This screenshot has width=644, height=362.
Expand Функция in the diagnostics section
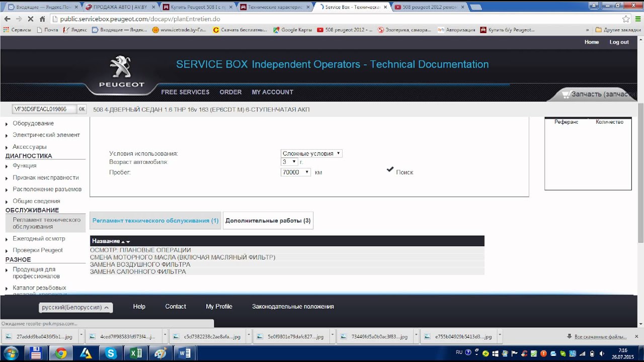click(25, 165)
